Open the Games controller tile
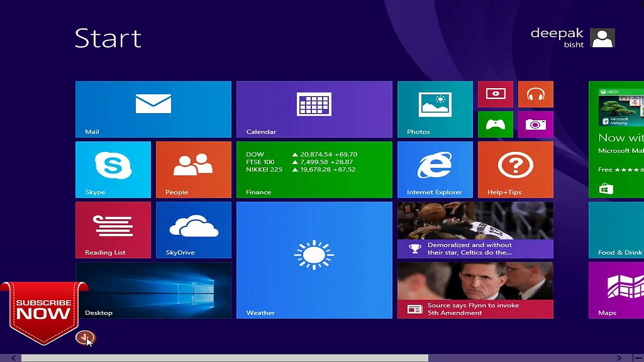Image resolution: width=644 pixels, height=362 pixels. 496,124
